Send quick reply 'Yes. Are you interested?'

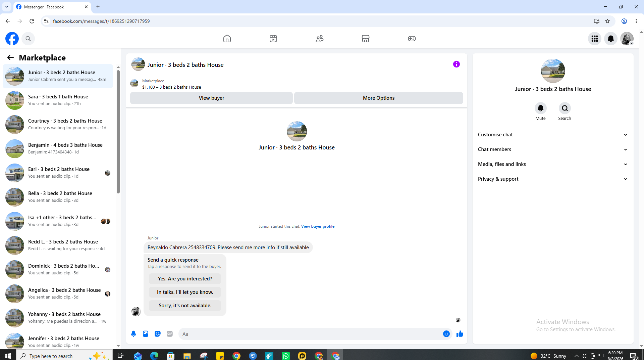[x=185, y=279]
